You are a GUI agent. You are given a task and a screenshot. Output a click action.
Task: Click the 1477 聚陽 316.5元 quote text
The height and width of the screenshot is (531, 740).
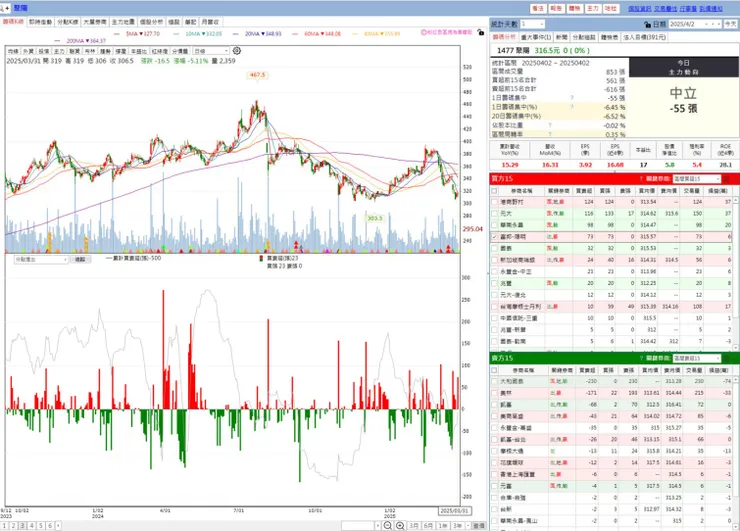[x=544, y=50]
